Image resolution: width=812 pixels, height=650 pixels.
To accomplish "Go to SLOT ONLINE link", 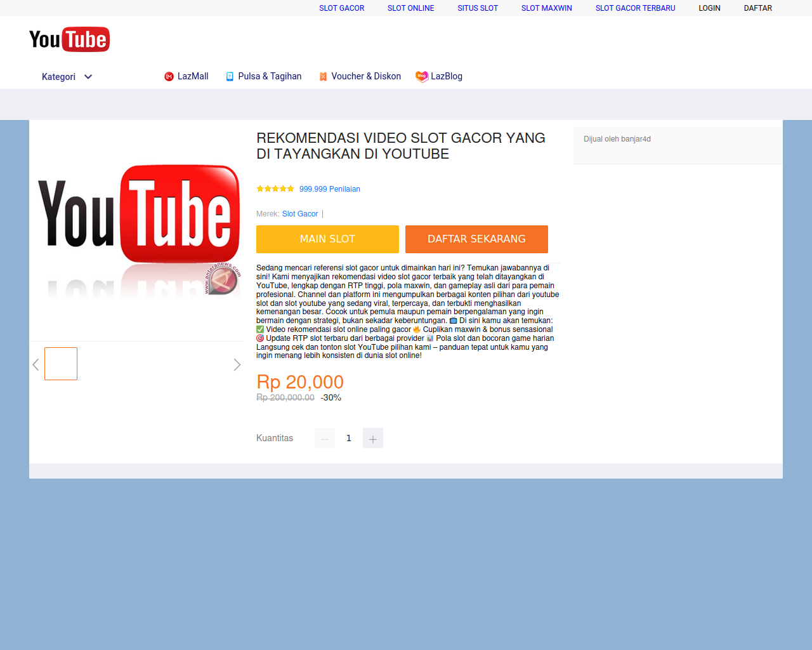I will (x=410, y=8).
